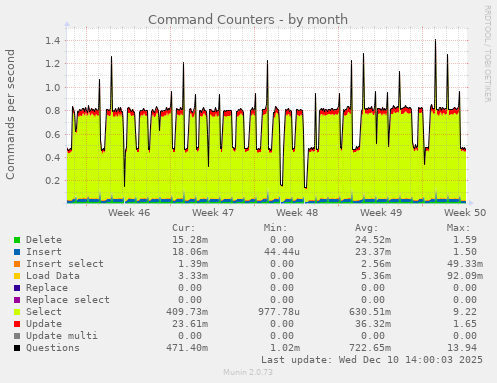This screenshot has height=383, width=497.
Task: Click the black Questions legend swatch
Action: (17, 348)
